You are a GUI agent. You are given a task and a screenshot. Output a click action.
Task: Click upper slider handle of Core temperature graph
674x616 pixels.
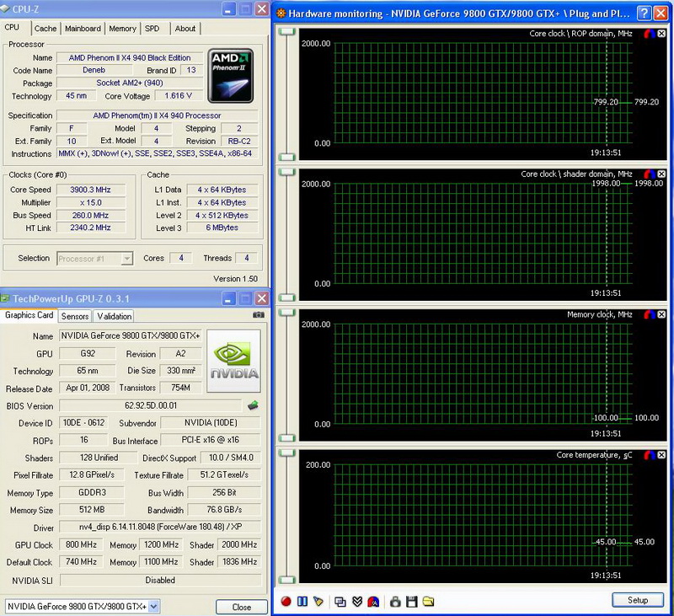287,453
